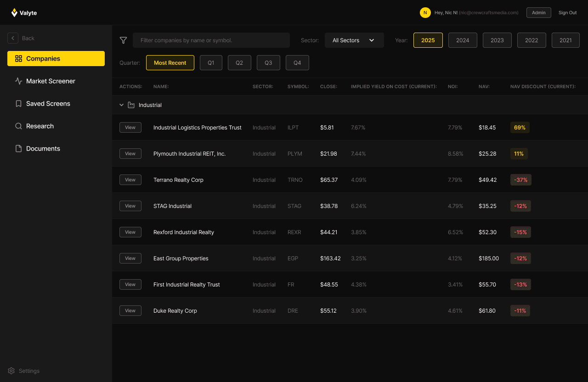Go to Documents section
Screen dimensions: 588x382
(56, 149)
